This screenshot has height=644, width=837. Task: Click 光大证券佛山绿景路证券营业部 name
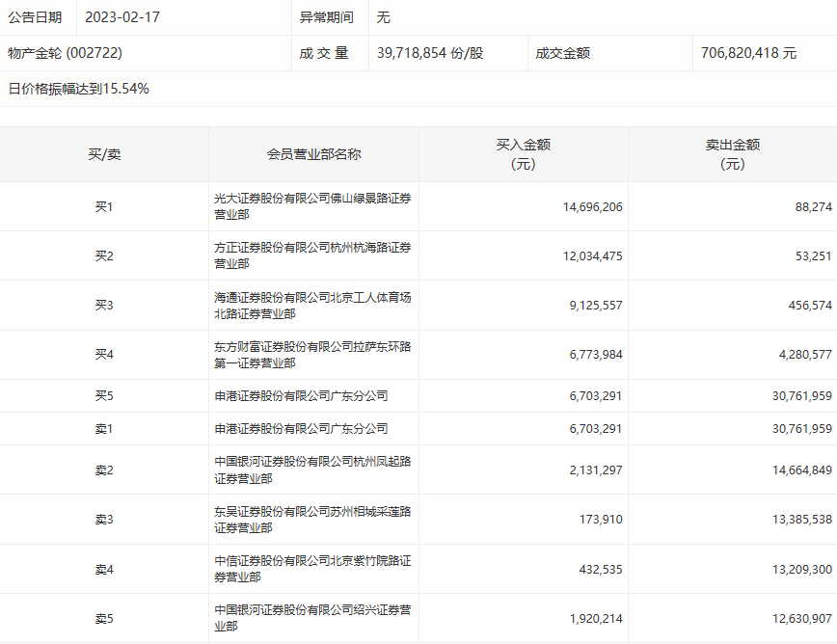point(312,206)
